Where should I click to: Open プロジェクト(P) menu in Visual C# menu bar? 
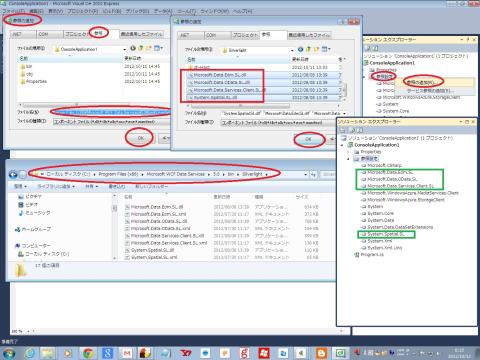(x=83, y=11)
